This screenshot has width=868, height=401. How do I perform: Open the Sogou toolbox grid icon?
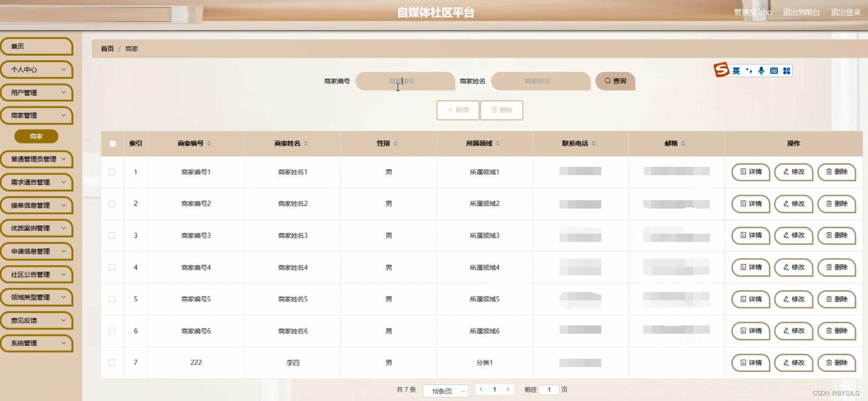pyautogui.click(x=787, y=71)
